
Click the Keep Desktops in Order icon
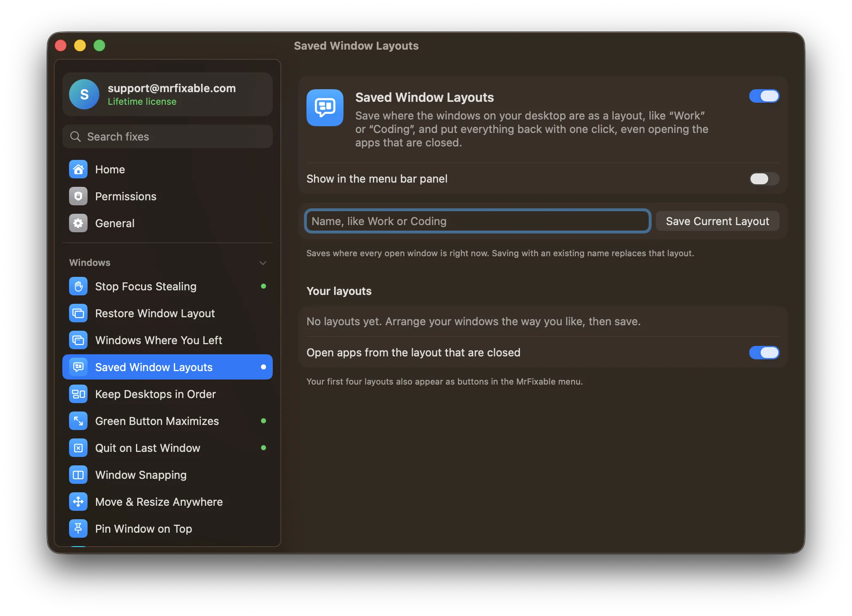(x=78, y=394)
